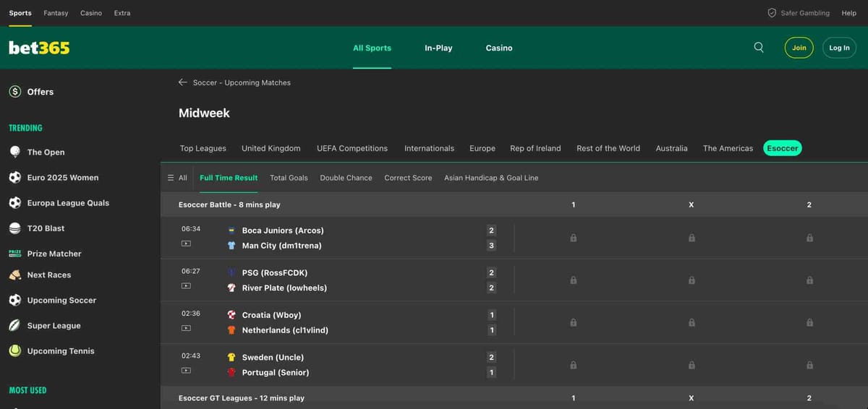
Task: Click the Boca Juniors shirt icon
Action: pos(231,231)
